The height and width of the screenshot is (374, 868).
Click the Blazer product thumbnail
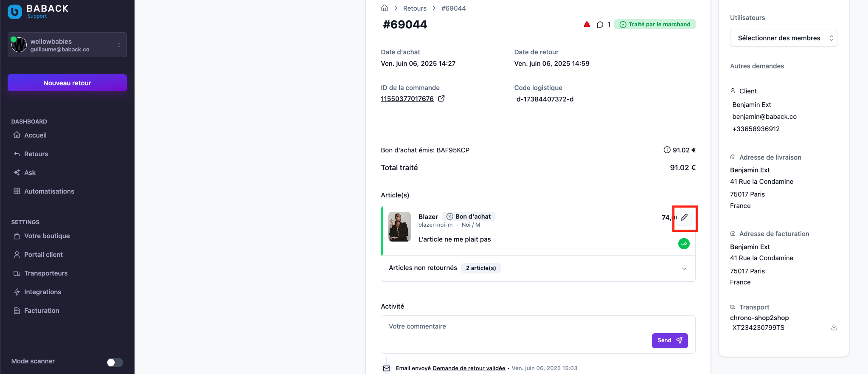click(399, 227)
